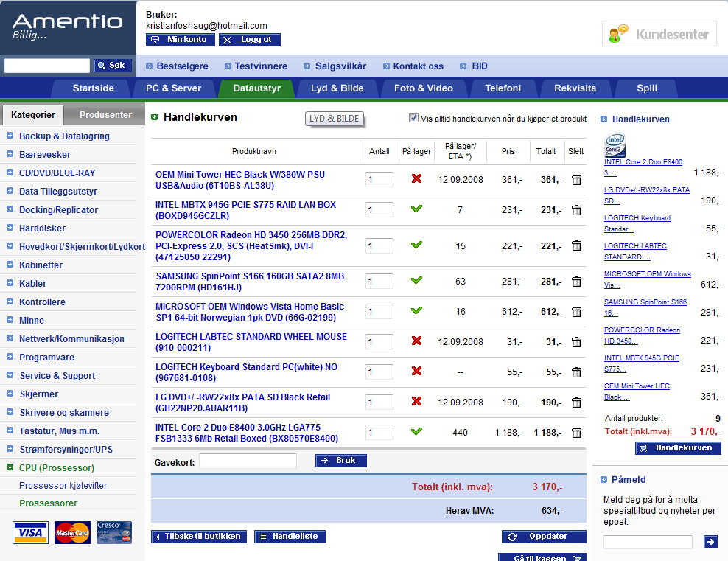Remove LG DVD+/-RW item with trash icon

pyautogui.click(x=576, y=403)
